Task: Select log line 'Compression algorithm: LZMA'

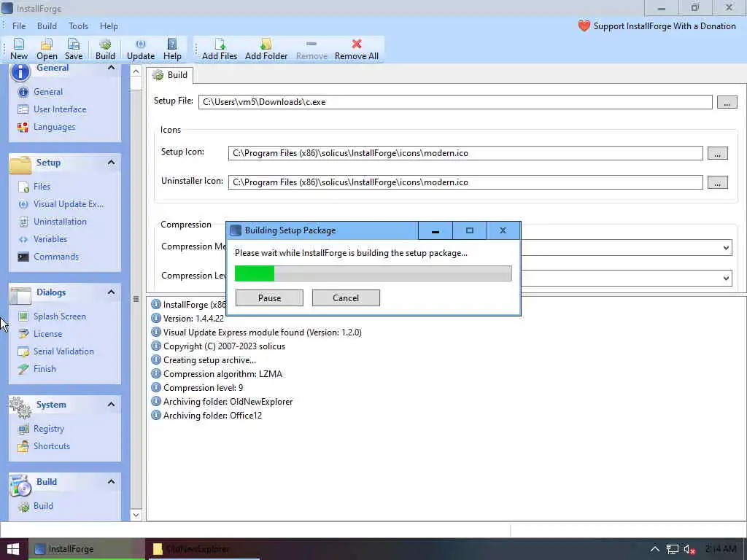Action: pos(217,374)
